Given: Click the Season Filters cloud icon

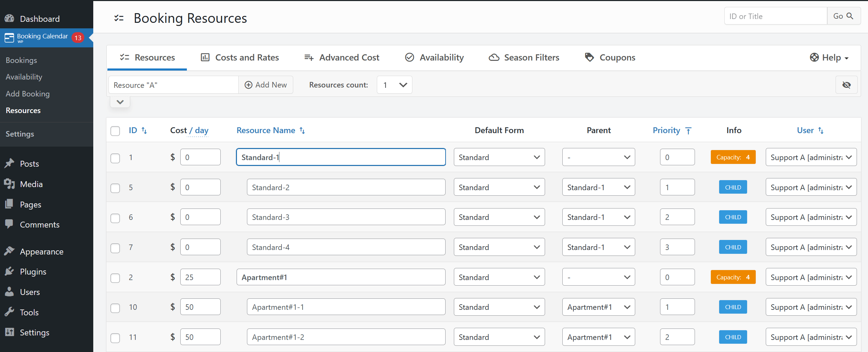Looking at the screenshot, I should point(494,57).
